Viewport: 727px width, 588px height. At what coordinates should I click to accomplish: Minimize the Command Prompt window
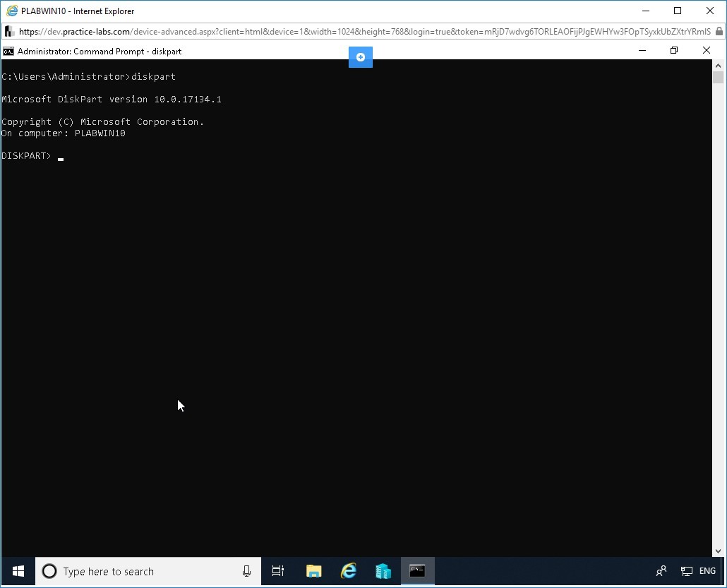pyautogui.click(x=642, y=51)
